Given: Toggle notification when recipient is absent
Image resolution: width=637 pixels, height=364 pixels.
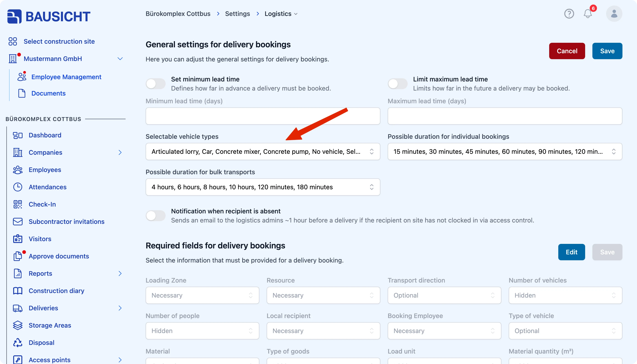Looking at the screenshot, I should 156,215.
